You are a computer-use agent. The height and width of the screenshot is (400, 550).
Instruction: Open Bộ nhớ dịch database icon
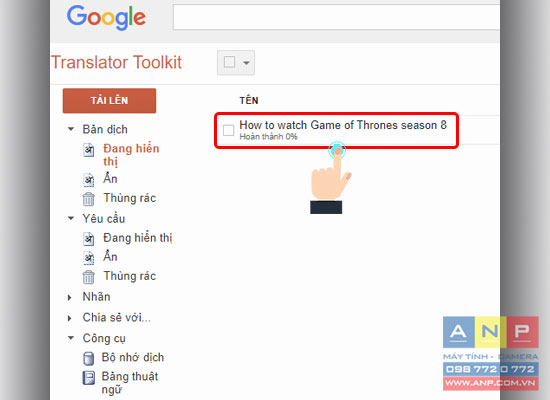tap(89, 359)
